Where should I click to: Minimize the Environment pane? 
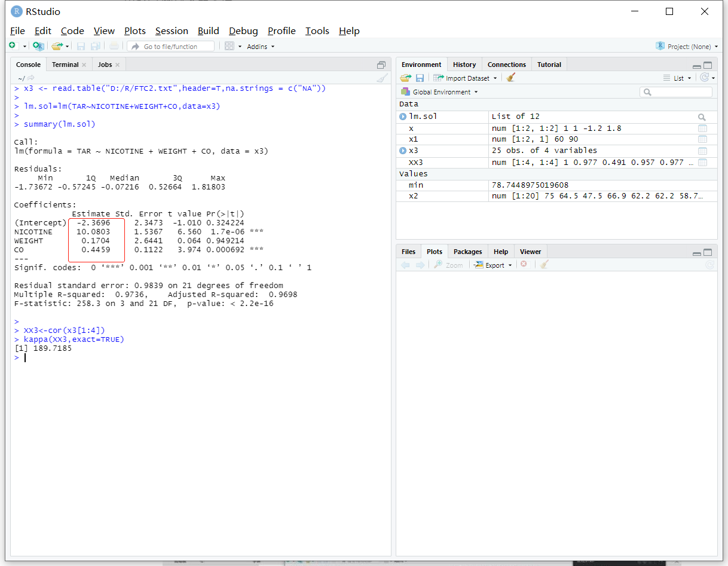(697, 66)
